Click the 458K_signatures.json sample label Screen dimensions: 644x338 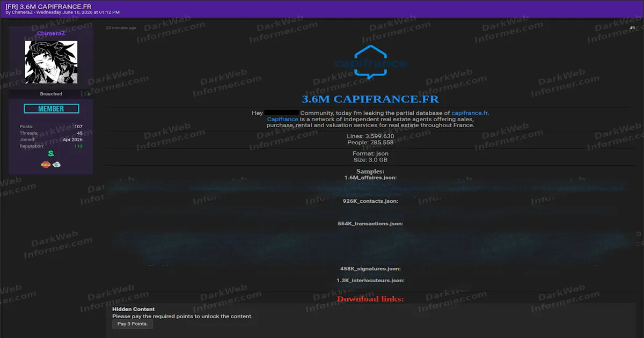(x=370, y=269)
